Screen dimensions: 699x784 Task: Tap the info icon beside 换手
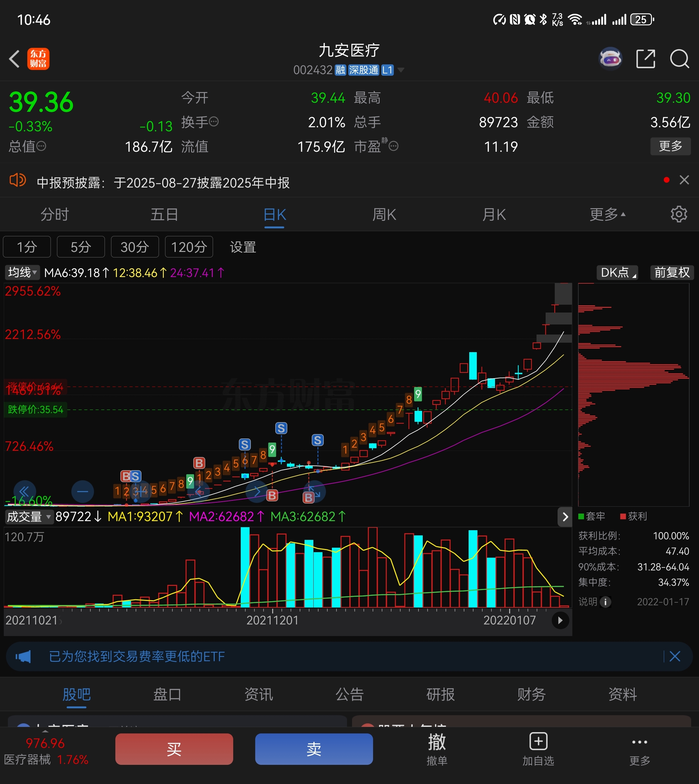tap(214, 122)
